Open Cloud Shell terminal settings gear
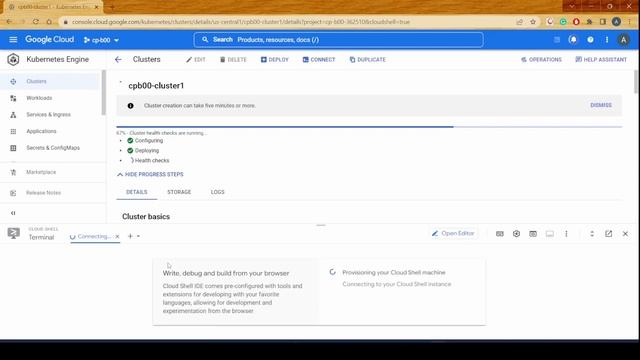 [516, 234]
